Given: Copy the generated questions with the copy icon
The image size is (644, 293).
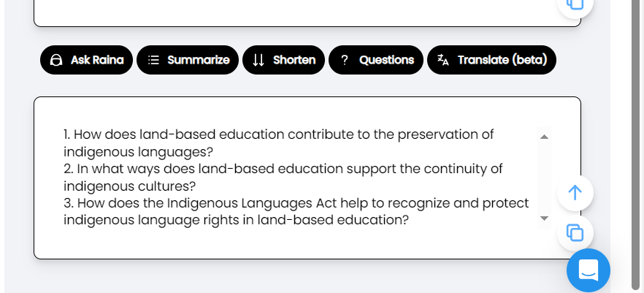Looking at the screenshot, I should coord(575,232).
